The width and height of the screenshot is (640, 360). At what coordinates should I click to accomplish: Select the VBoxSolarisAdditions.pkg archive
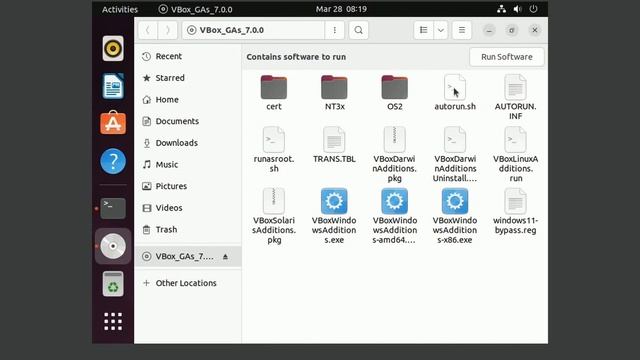point(273,216)
